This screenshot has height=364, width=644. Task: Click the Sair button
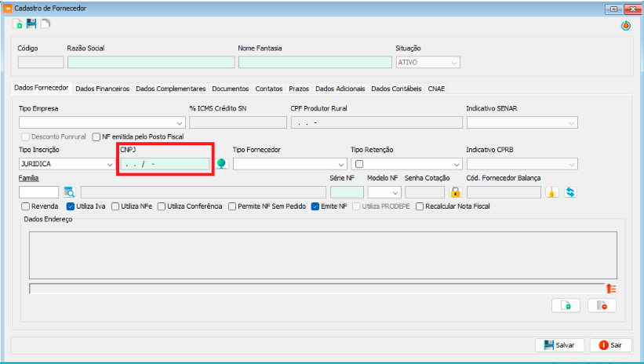point(610,345)
